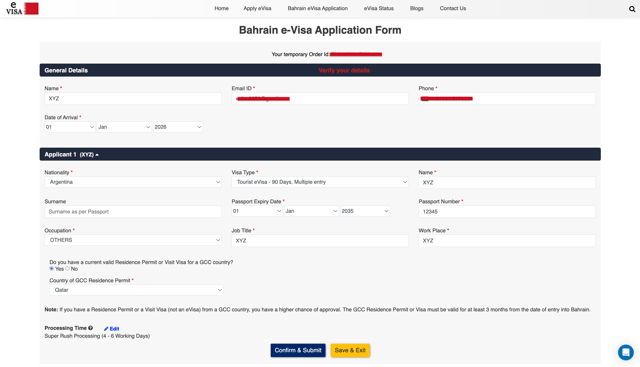Open Country of GCC Residence Permit dropdown

(136, 290)
